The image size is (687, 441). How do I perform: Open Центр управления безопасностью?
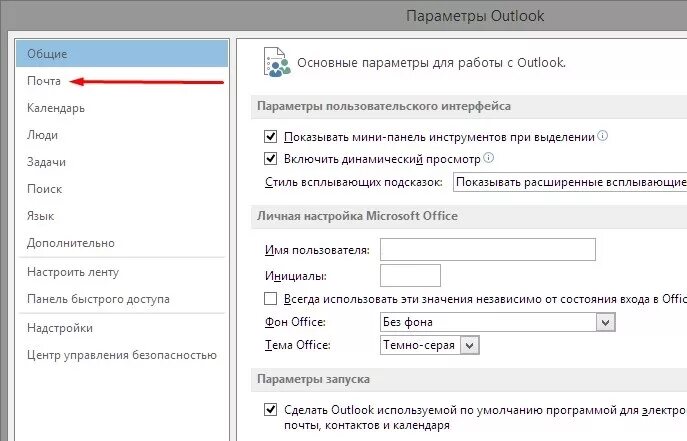point(122,355)
